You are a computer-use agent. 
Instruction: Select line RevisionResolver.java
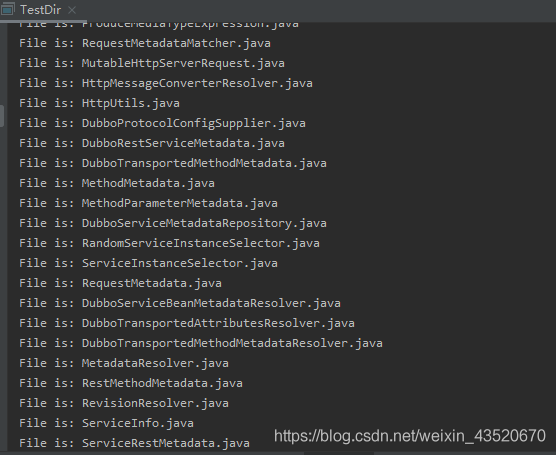(x=124, y=403)
